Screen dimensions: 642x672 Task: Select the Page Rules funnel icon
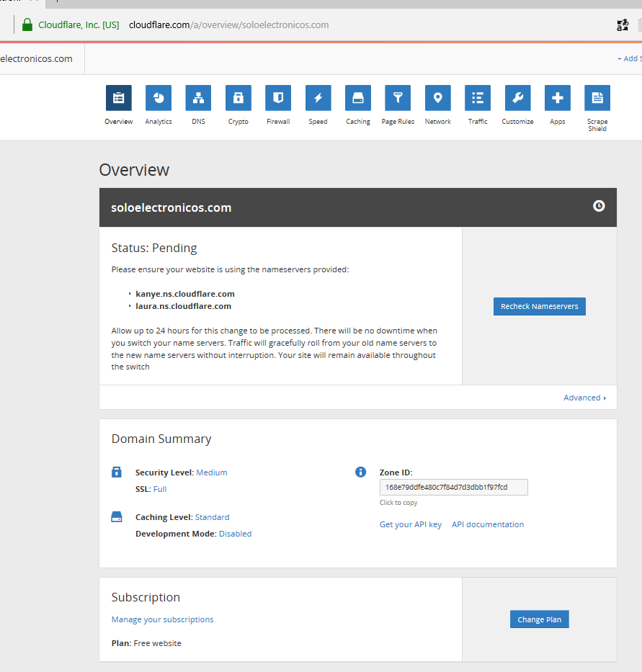coord(398,98)
